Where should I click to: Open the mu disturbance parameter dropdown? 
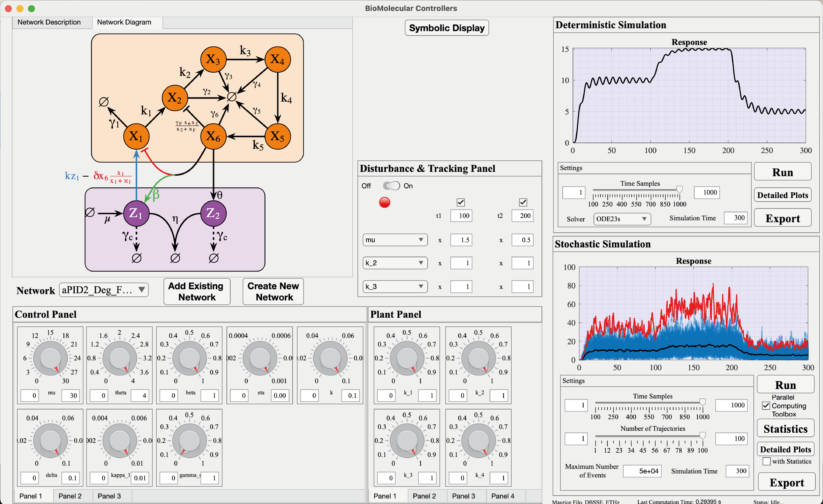[395, 240]
